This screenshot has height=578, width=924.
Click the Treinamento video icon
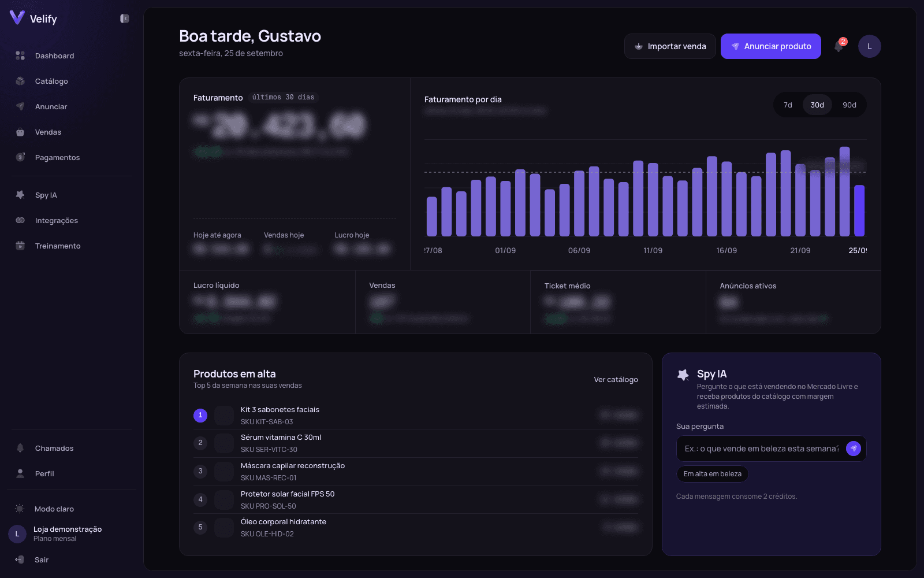(20, 246)
